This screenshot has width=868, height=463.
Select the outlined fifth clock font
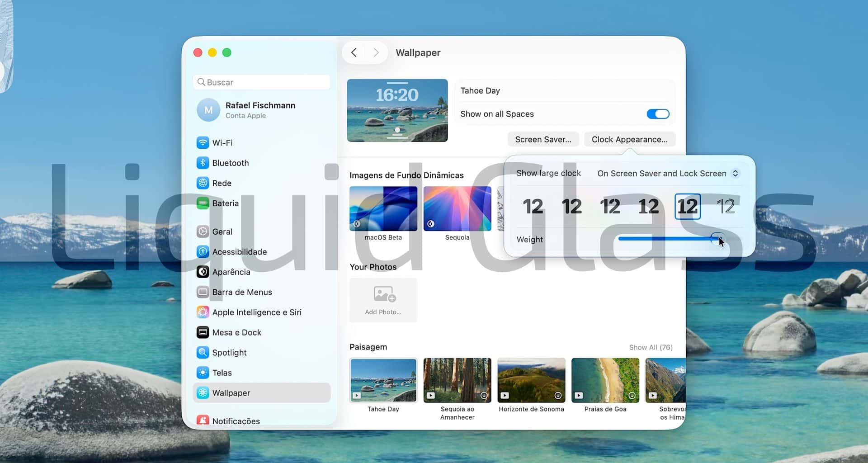click(x=688, y=207)
